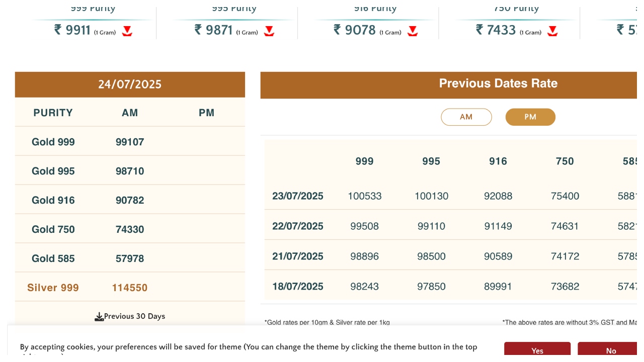Image resolution: width=644 pixels, height=362 pixels.
Task: Click the AM column header in today's table
Action: [130, 113]
